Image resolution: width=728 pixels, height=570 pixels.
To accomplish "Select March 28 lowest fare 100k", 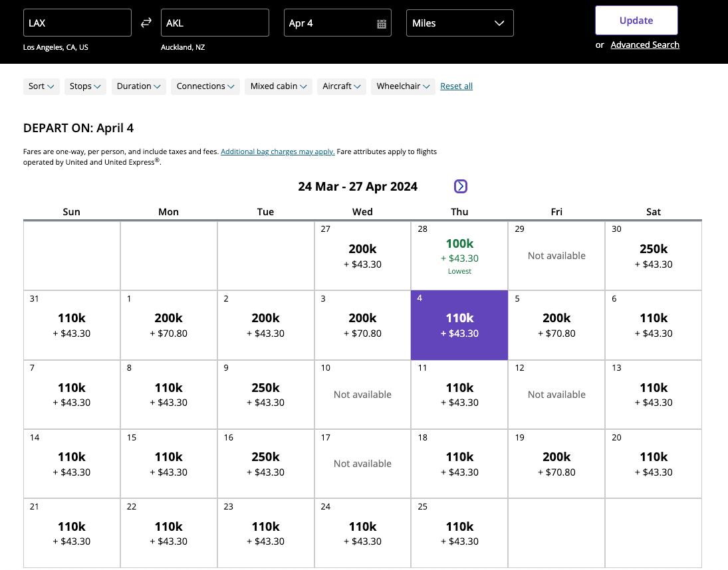I will pyautogui.click(x=459, y=255).
